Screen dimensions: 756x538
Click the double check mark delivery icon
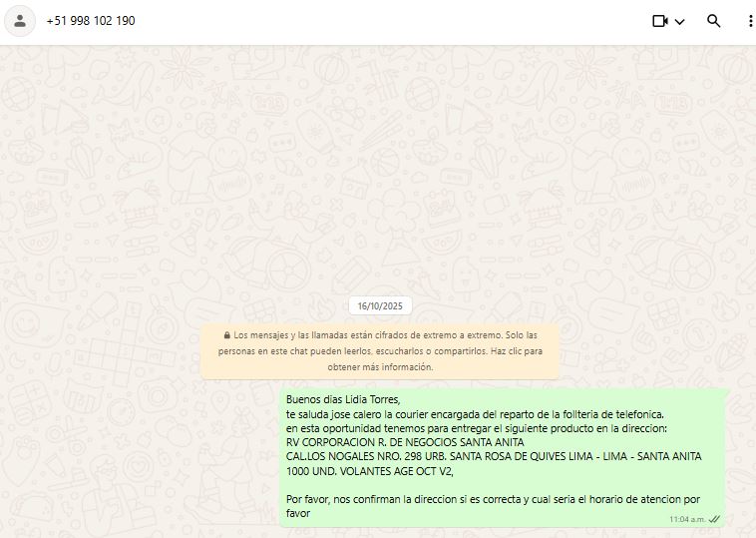(x=714, y=519)
